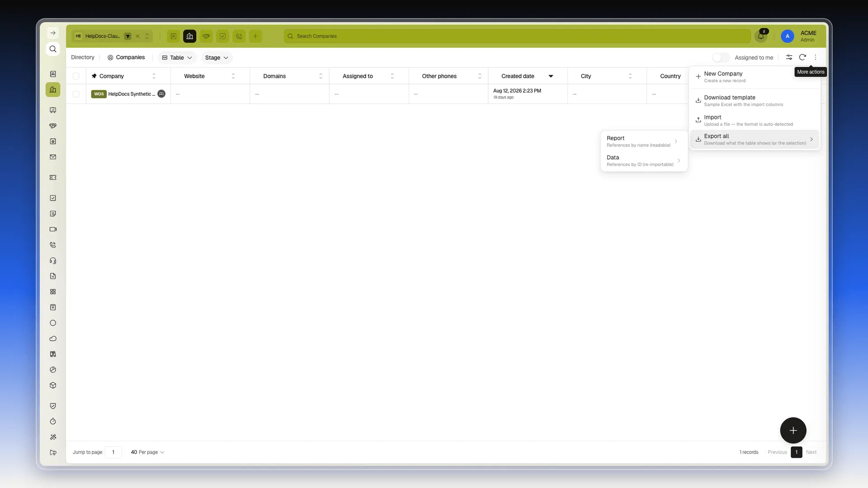Click the phone calls icon in the top bar
This screenshot has width=868, height=488.
(239, 36)
